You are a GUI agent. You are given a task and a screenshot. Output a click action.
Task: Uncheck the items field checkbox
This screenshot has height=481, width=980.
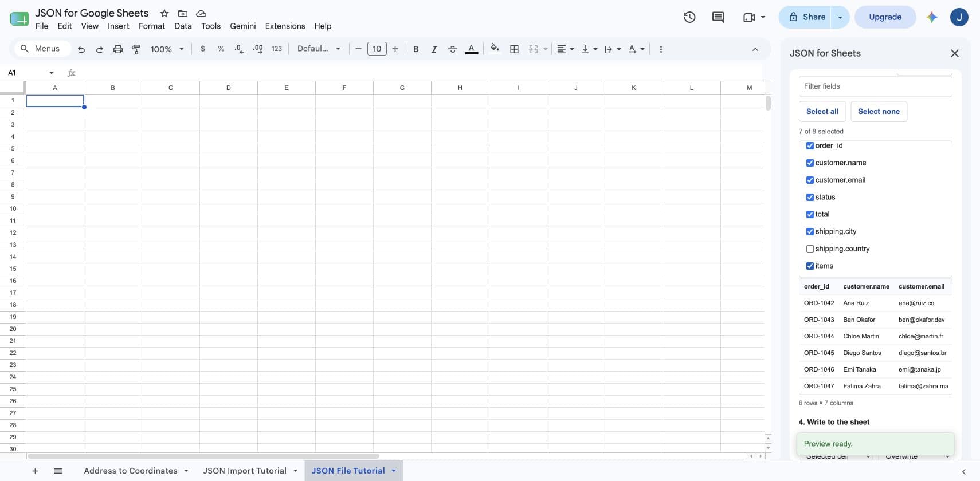click(x=810, y=266)
